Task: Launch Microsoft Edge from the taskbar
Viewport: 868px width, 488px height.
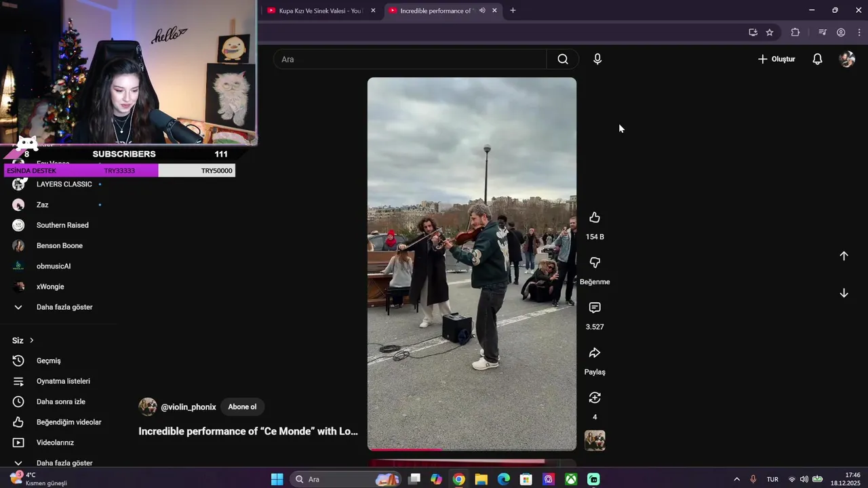Action: pos(503,479)
